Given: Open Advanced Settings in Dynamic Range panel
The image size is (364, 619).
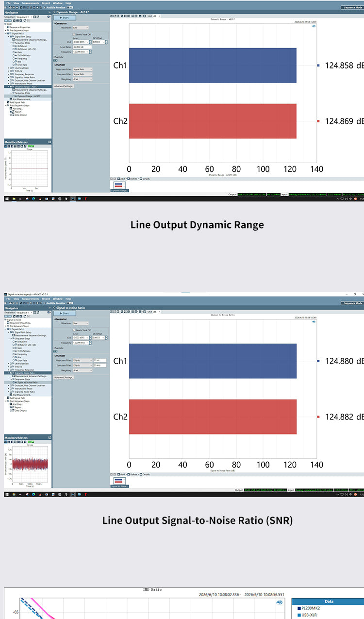Looking at the screenshot, I should tap(64, 86).
